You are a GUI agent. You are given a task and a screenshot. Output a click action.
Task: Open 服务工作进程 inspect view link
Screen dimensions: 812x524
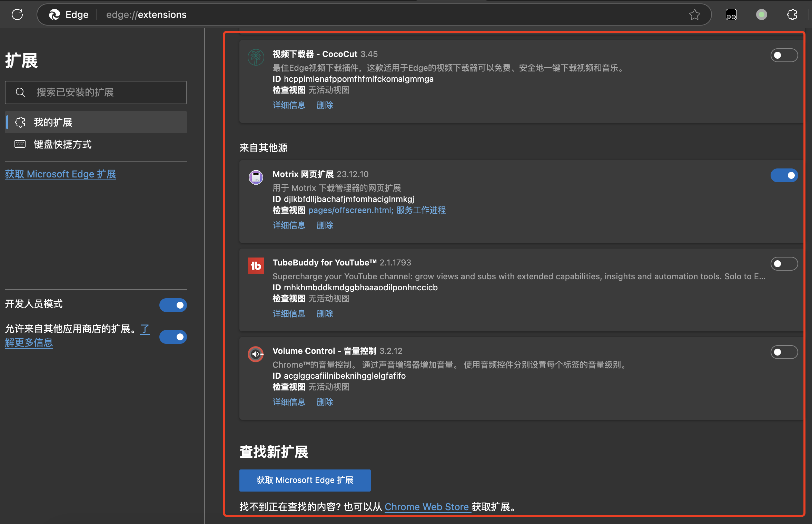(421, 210)
